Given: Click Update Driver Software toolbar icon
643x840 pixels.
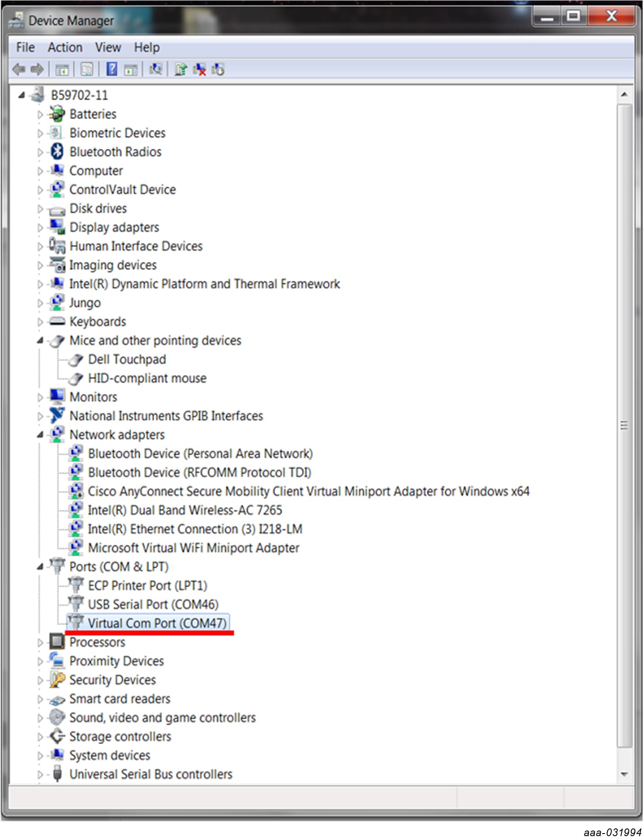Looking at the screenshot, I should [180, 69].
